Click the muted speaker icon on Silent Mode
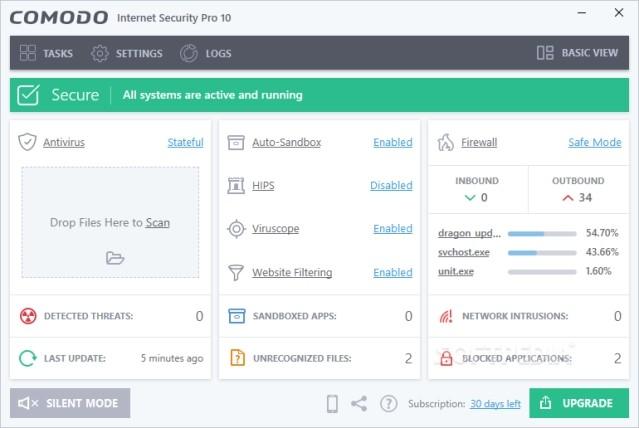The image size is (639, 428). coord(28,403)
